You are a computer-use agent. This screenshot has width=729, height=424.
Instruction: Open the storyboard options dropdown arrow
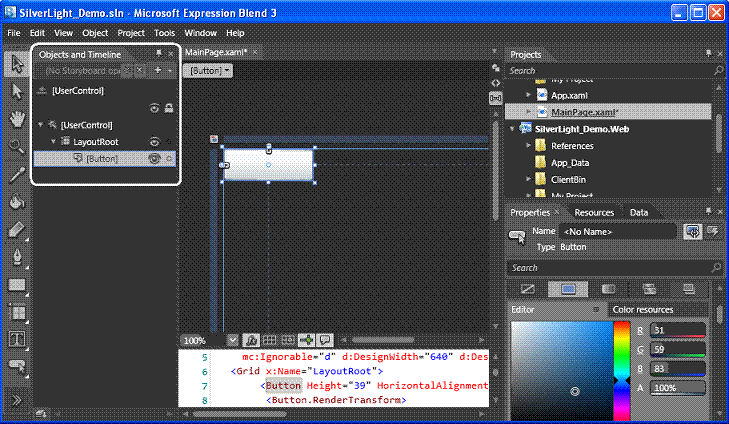point(170,71)
